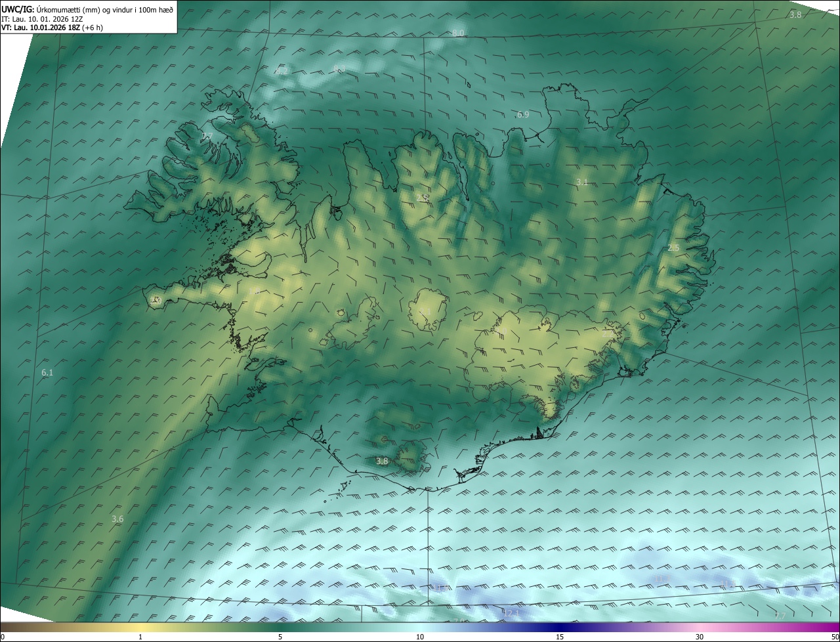Click the 0 tick label on the color scale
840x642 pixels.
[3, 637]
